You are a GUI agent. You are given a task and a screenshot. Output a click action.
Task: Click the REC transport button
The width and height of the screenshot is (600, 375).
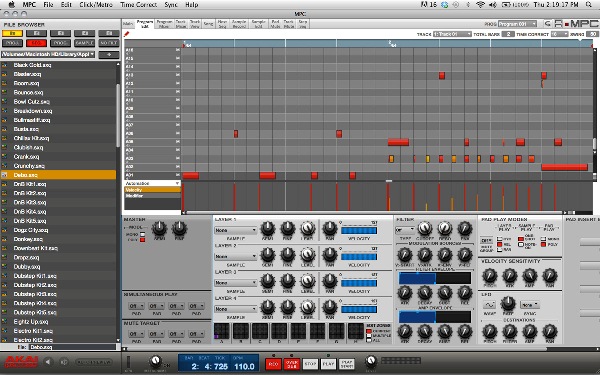click(273, 364)
